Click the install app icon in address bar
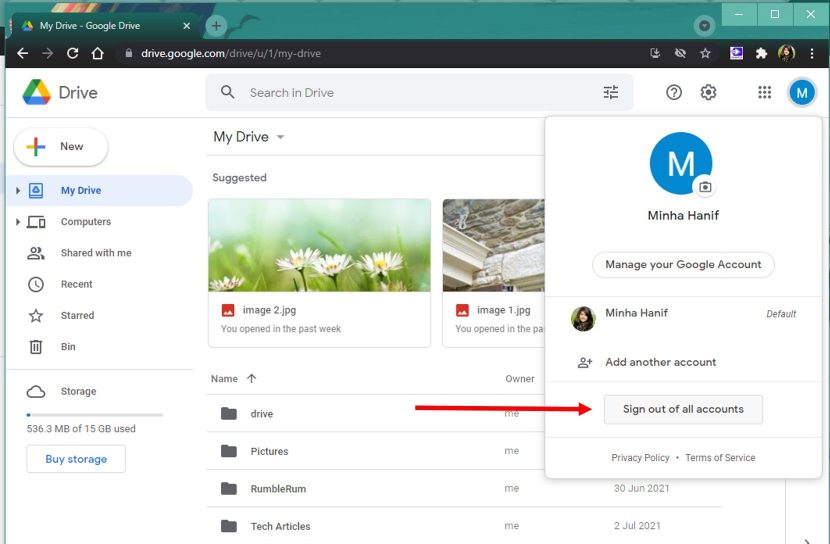 point(655,53)
